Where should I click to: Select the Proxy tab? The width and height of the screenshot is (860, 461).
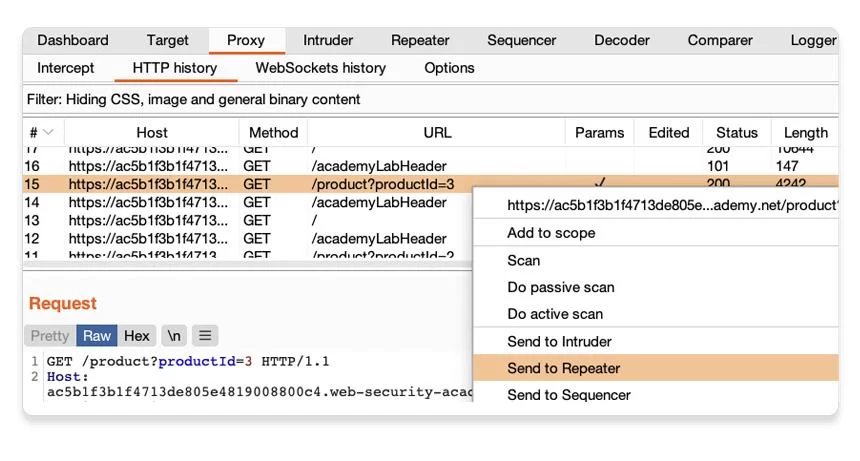[x=246, y=40]
